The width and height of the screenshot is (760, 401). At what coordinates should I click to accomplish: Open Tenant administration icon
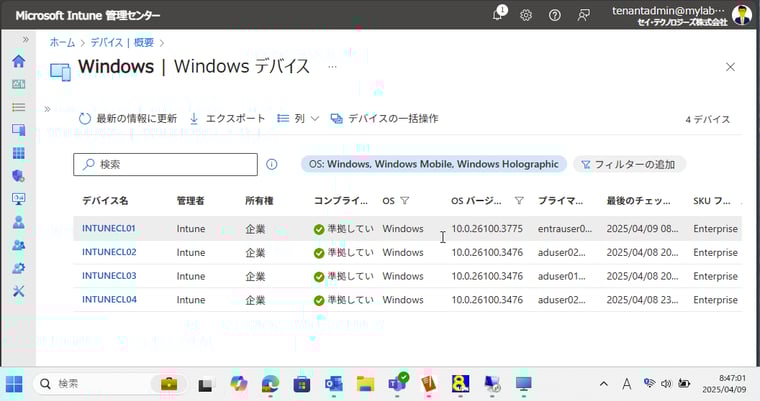pos(18,268)
